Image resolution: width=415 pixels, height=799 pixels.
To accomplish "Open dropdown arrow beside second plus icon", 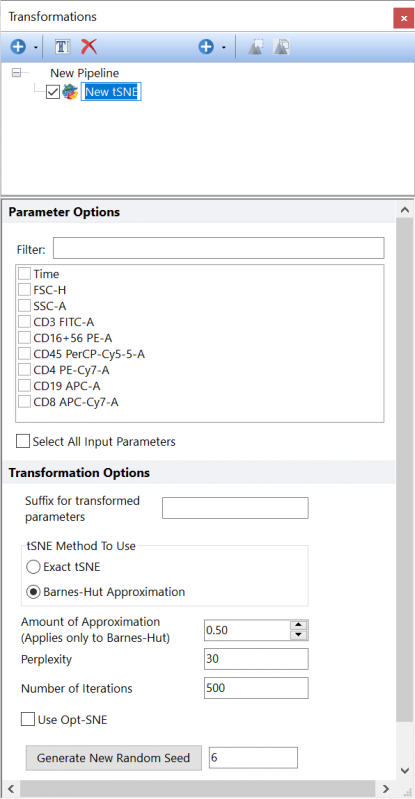I will (x=223, y=47).
